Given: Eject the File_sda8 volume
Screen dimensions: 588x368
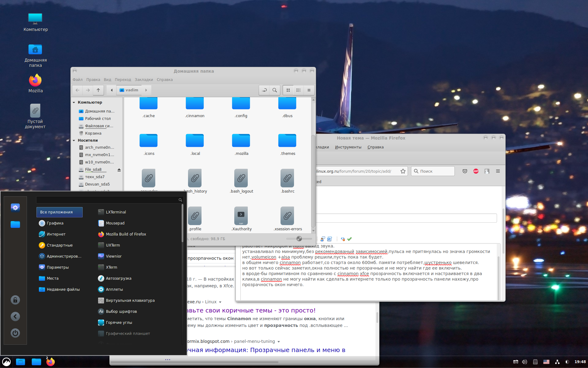Looking at the screenshot, I should point(119,170).
